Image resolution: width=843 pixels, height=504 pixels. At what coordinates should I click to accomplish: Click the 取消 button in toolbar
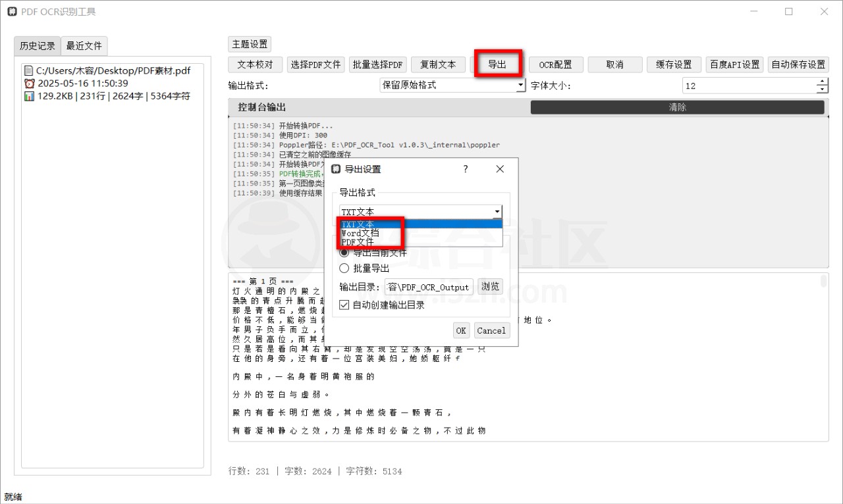point(614,64)
